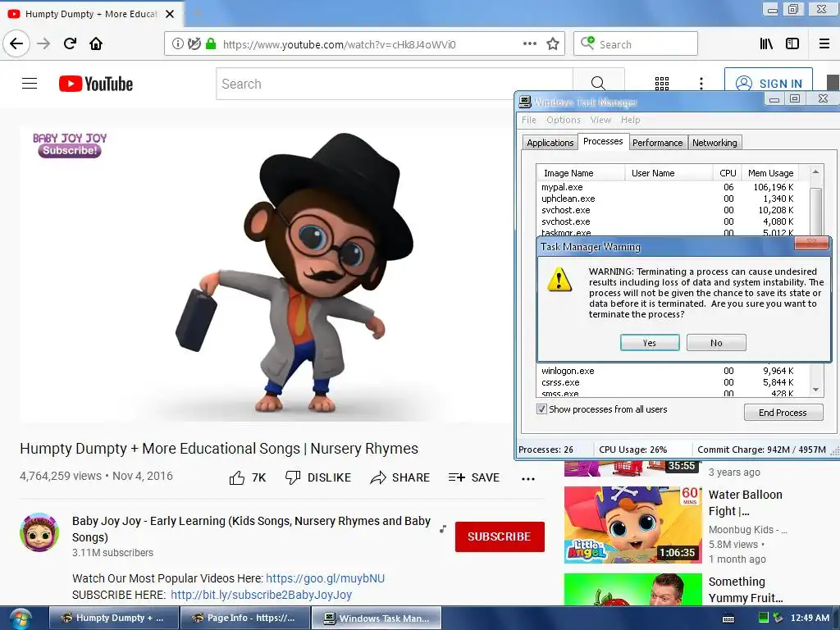Viewport: 840px width, 630px height.
Task: Like the video with thumbs up
Action: click(x=237, y=477)
